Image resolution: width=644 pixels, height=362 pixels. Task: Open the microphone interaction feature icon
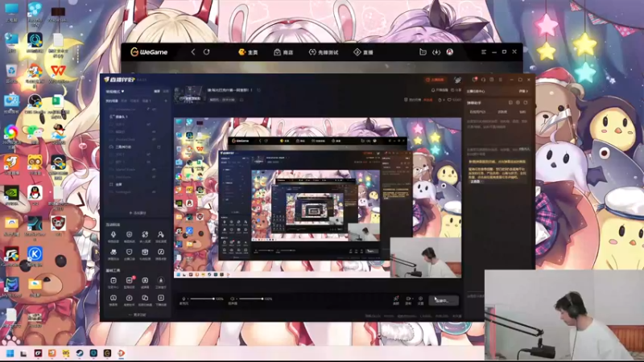(114, 236)
